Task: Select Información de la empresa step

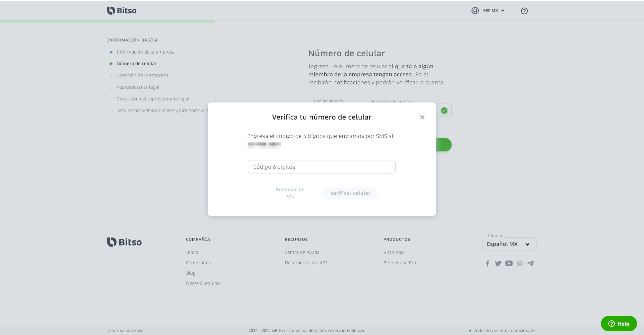Action: (145, 52)
